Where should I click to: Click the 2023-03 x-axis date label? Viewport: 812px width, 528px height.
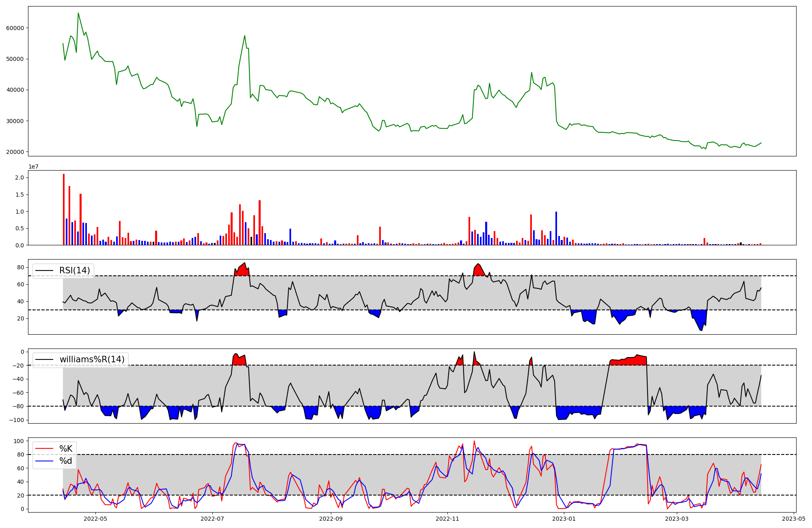tap(677, 519)
